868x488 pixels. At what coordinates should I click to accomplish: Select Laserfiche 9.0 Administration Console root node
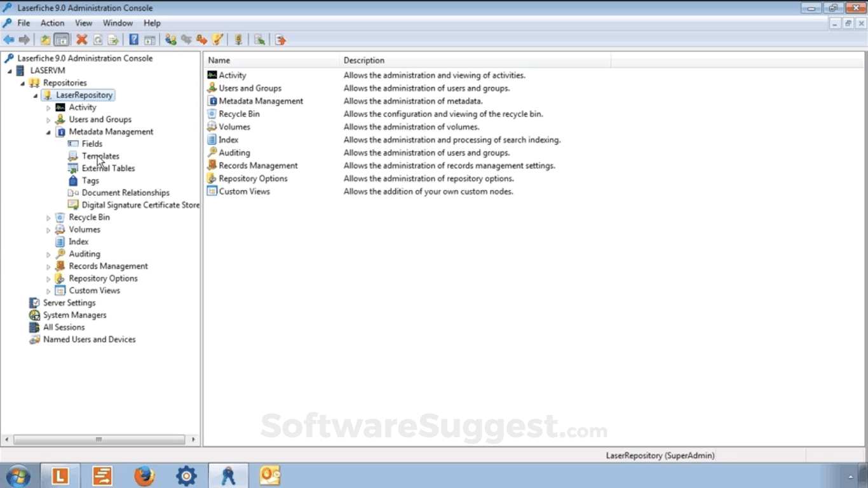(85, 58)
